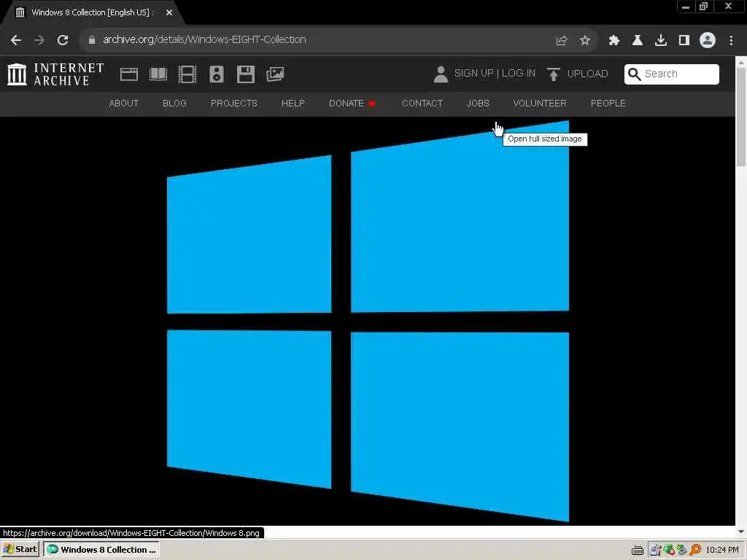Close the Windows 8 Collection tab
747x560 pixels.
pyautogui.click(x=169, y=12)
